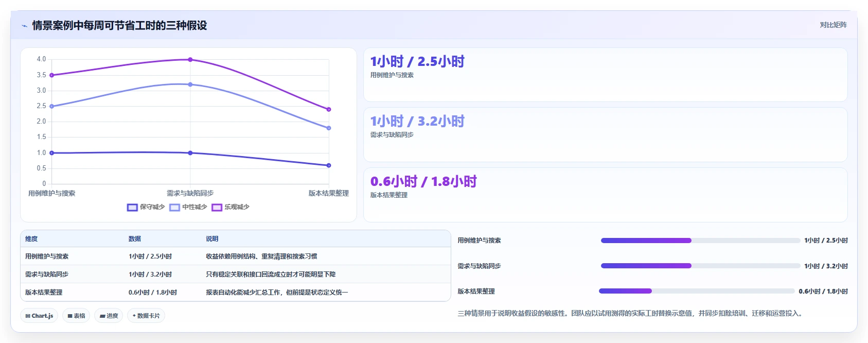The width and height of the screenshot is (868, 343).
Task: Select the 乐观 data point for 用例维护与搜索
Action: [52, 75]
